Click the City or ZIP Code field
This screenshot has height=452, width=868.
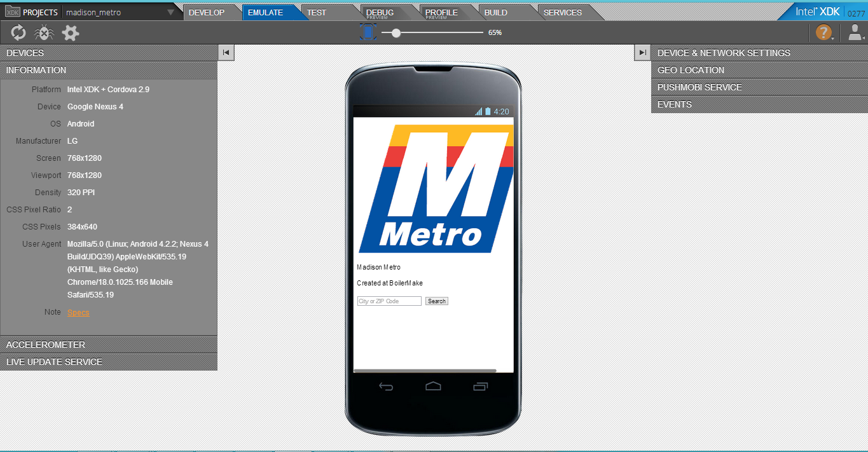click(389, 301)
